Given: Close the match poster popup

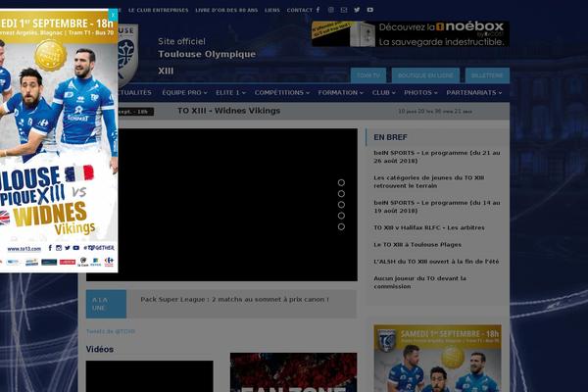Looking at the screenshot, I should pos(113,15).
